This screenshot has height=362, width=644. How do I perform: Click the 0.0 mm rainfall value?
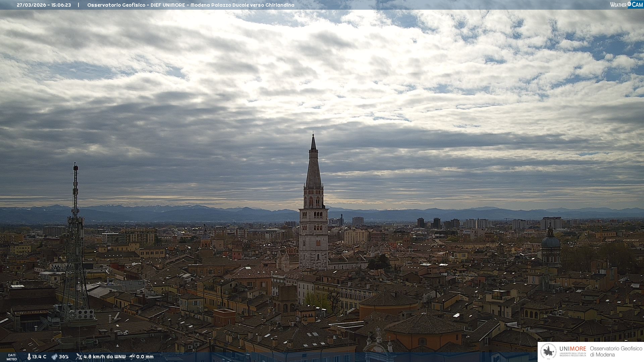coord(145,357)
